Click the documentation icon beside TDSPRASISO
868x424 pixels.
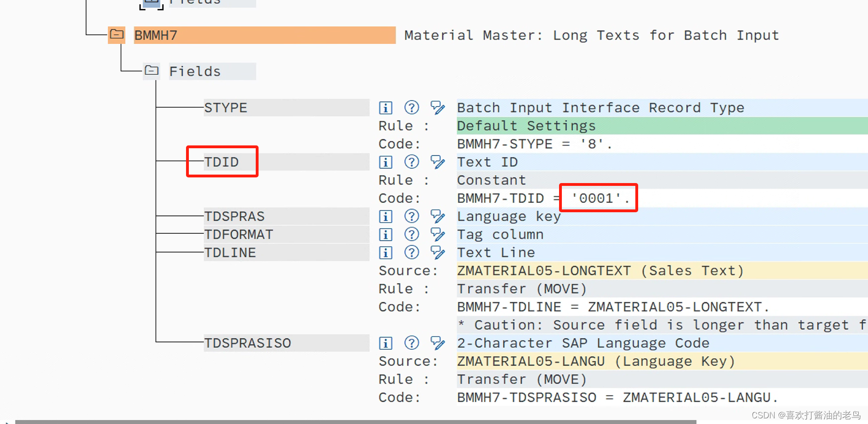pos(385,343)
